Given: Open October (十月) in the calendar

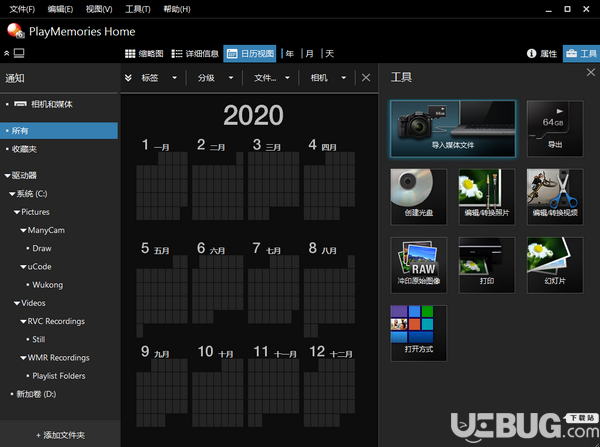Looking at the screenshot, I should coord(217,386).
